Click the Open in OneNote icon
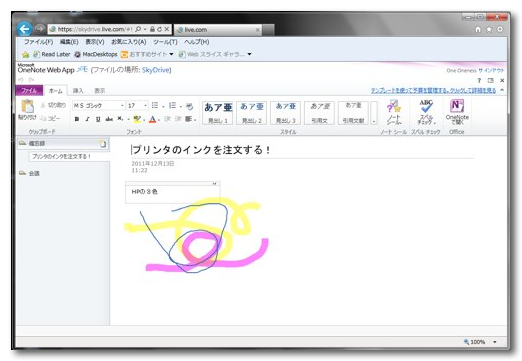522x361 pixels. click(x=457, y=106)
